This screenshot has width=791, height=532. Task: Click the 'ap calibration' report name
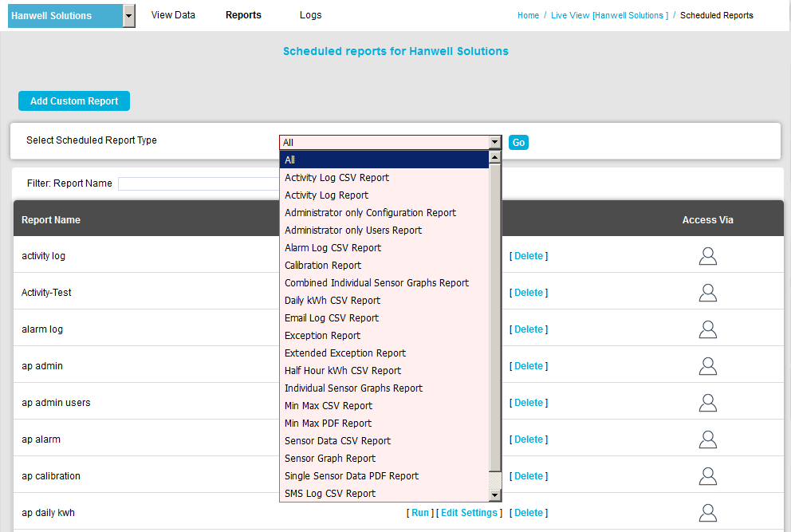[x=51, y=476]
